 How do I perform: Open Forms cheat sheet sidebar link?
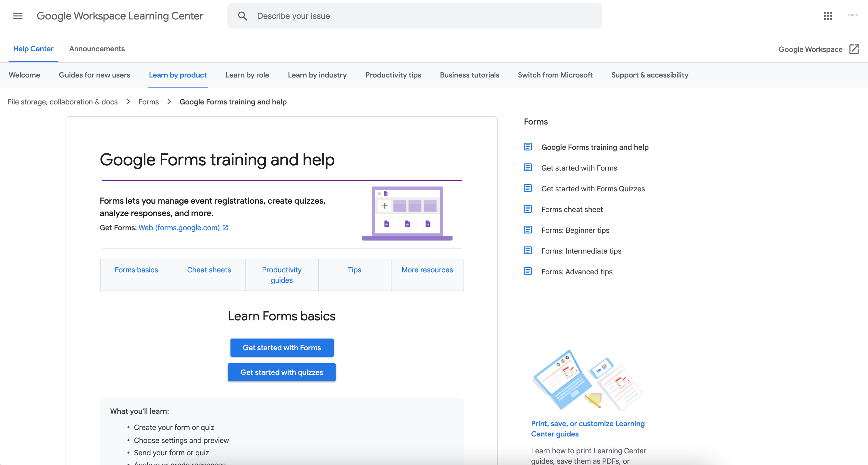pos(572,209)
